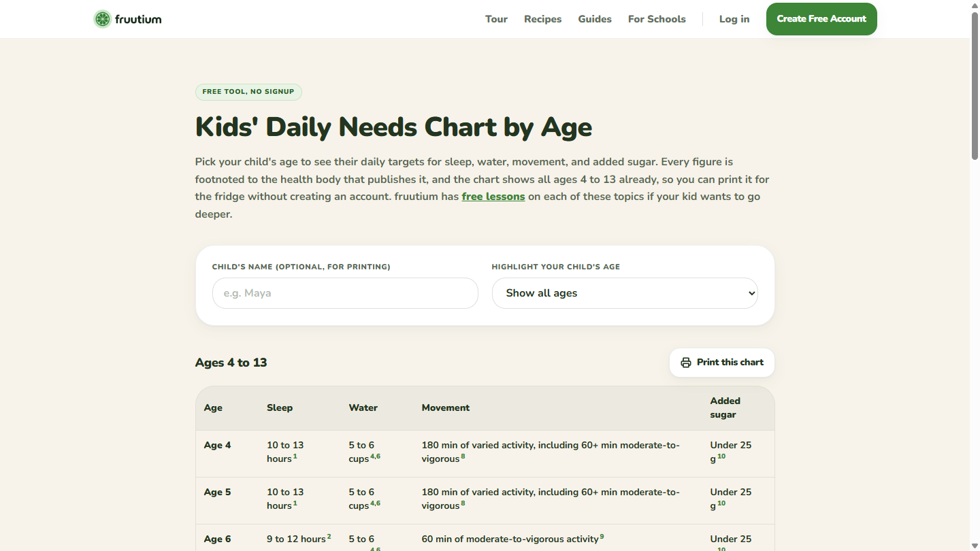The image size is (980, 551).
Task: Click the Print this chart button
Action: [722, 363]
